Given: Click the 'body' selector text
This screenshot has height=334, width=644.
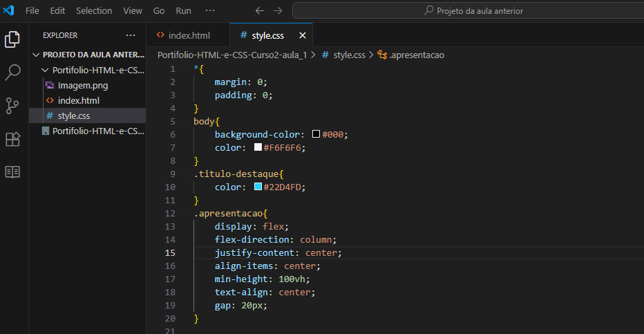Looking at the screenshot, I should [204, 121].
